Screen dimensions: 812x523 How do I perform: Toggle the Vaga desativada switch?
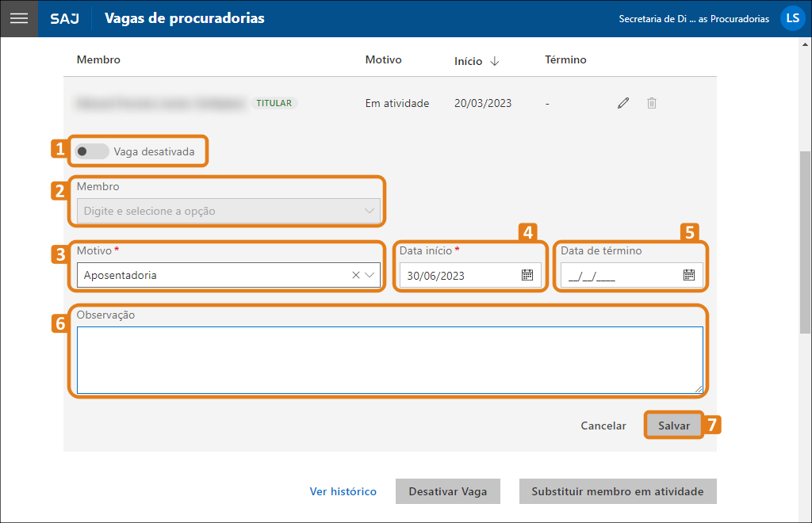[x=92, y=151]
